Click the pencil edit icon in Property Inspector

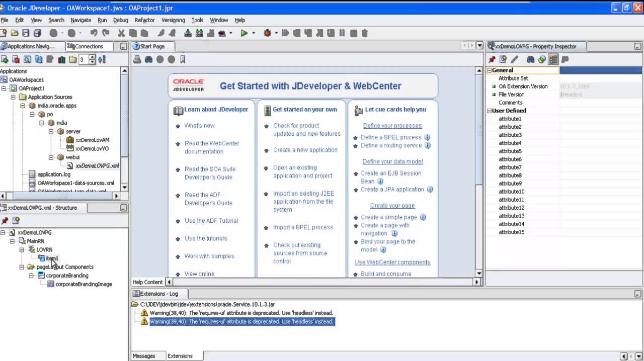[515, 59]
